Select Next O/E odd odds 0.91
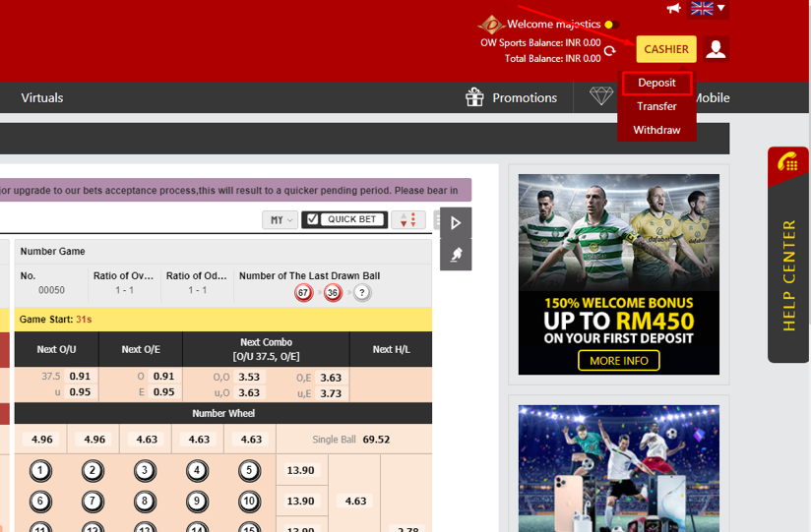 pos(163,376)
